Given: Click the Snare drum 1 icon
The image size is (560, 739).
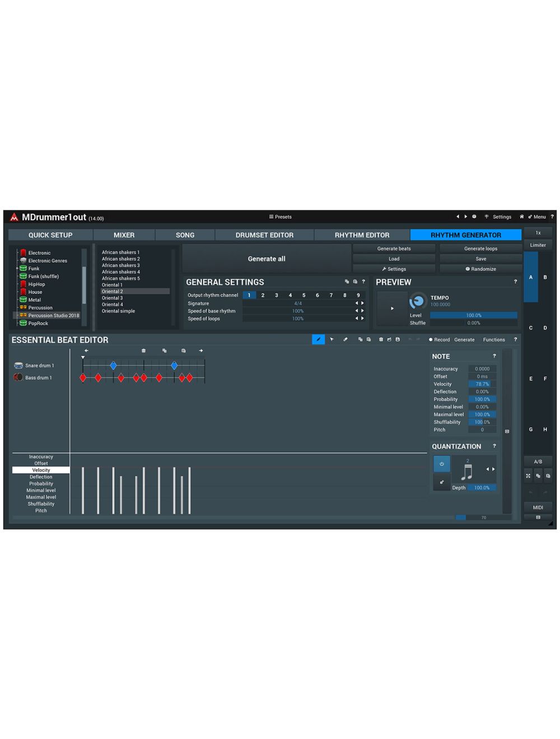Looking at the screenshot, I should tap(18, 366).
